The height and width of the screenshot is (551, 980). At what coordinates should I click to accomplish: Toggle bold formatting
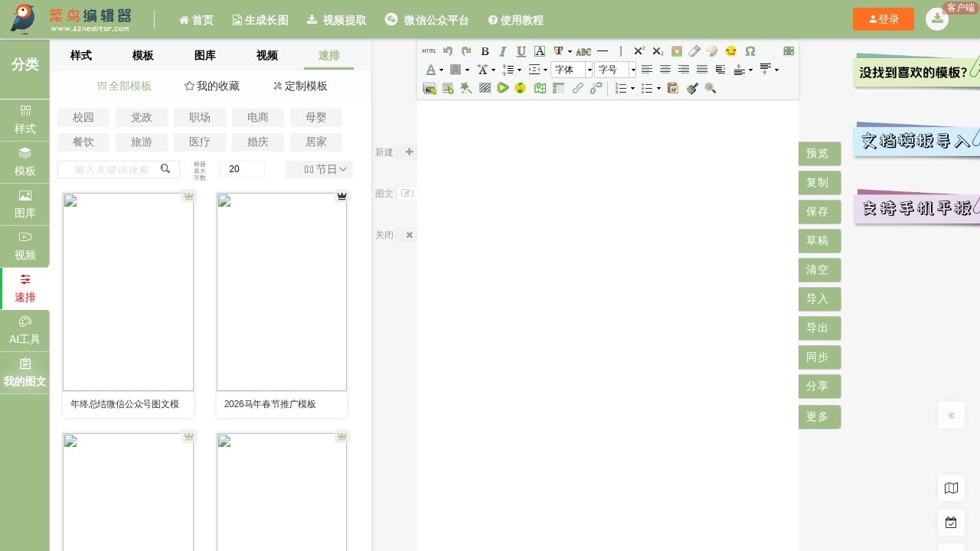point(485,51)
